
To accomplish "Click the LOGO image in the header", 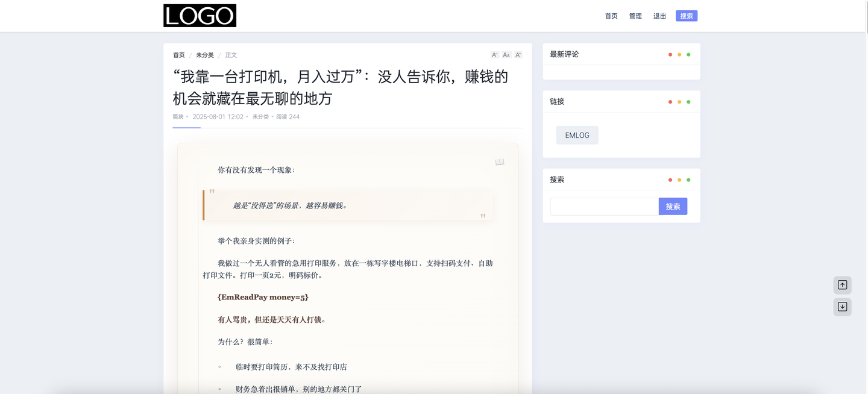I will click(200, 16).
